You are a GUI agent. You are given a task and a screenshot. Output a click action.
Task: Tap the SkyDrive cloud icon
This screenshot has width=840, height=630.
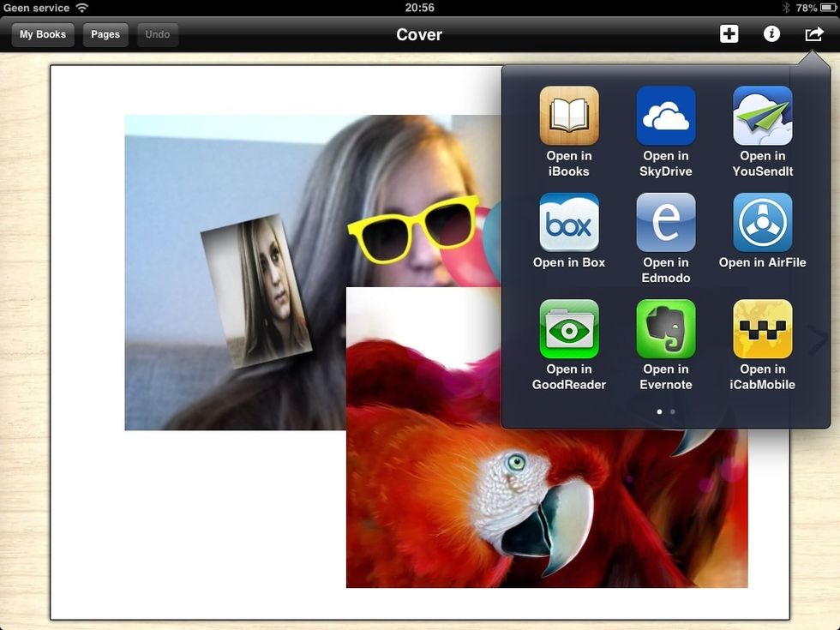(x=665, y=117)
